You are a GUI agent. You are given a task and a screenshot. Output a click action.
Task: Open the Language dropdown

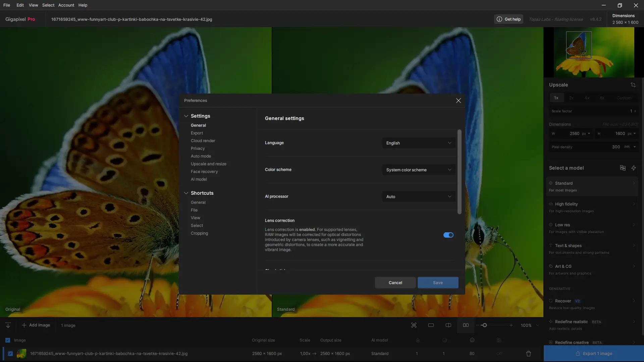(x=418, y=143)
